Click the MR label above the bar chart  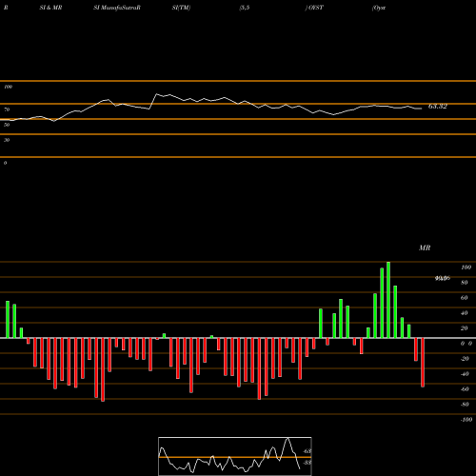coord(425,248)
